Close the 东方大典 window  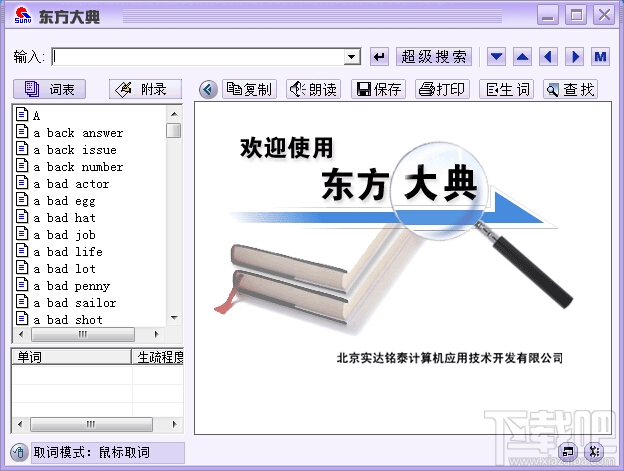[604, 15]
